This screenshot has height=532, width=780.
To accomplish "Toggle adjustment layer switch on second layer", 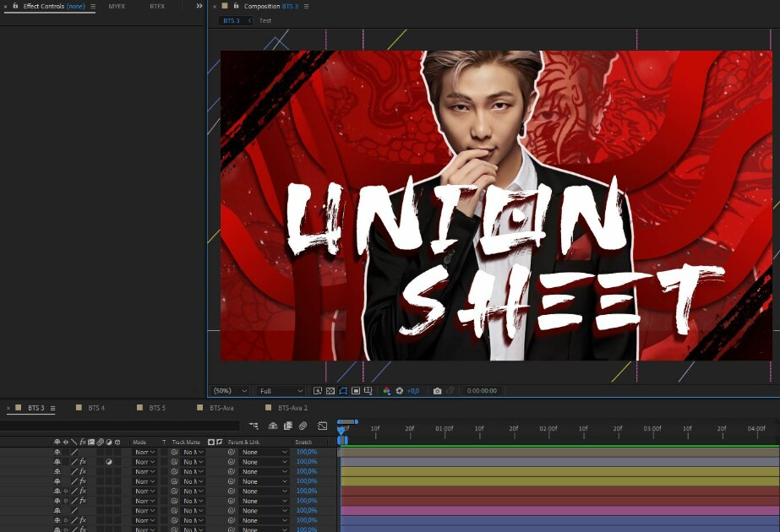I will point(109,462).
